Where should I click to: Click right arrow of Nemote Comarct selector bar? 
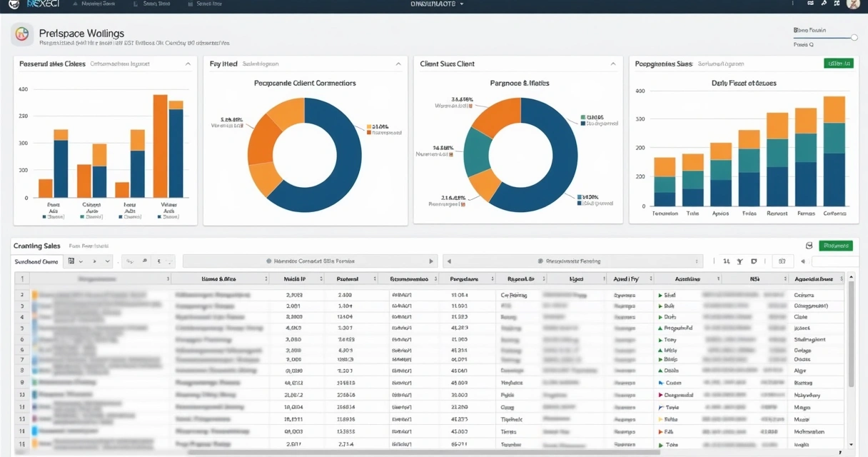430,261
